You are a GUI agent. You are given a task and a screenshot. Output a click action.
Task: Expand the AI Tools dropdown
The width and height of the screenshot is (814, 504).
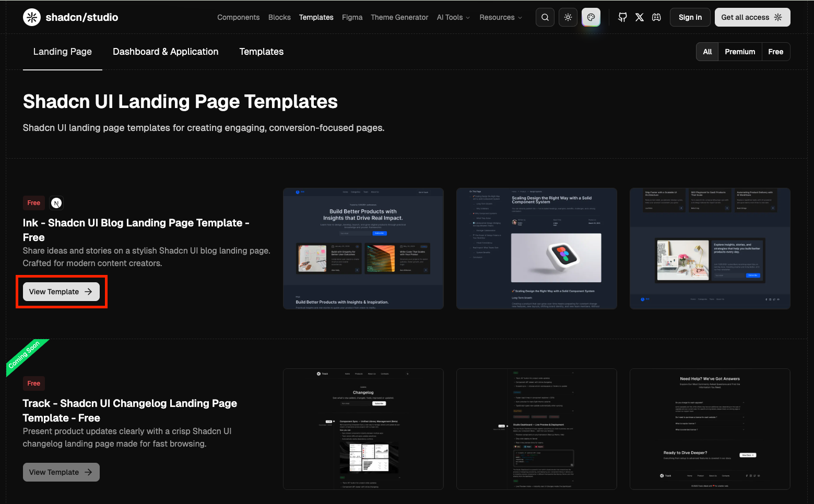click(x=453, y=17)
